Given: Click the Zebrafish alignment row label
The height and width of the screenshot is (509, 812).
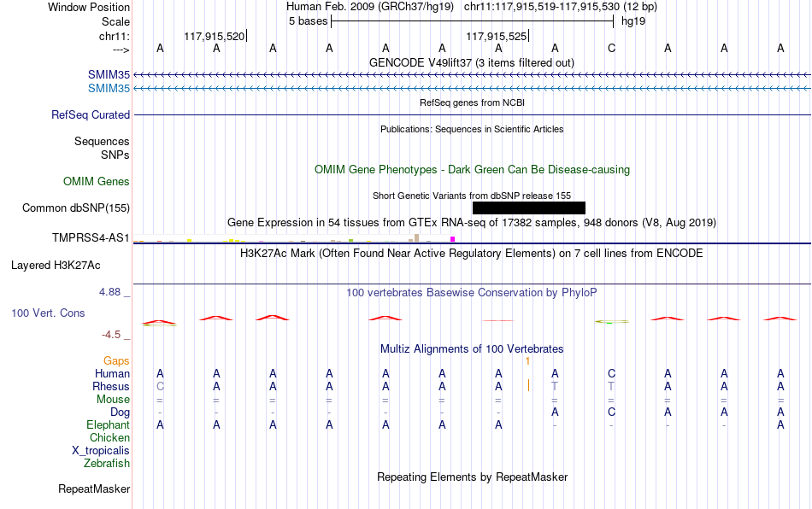Looking at the screenshot, I should point(107,463).
